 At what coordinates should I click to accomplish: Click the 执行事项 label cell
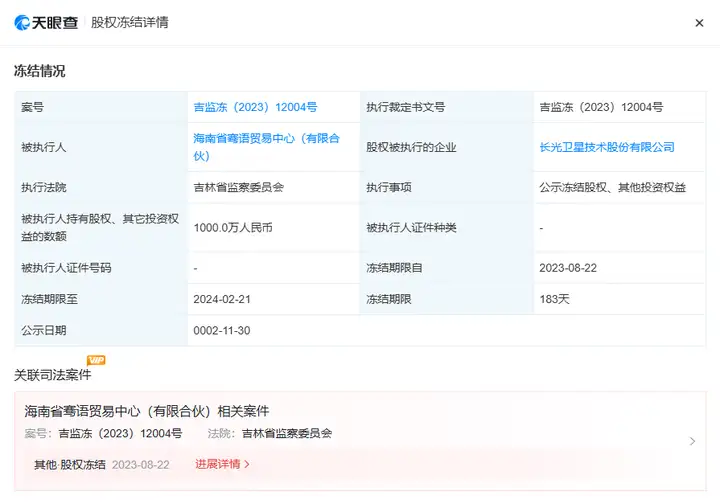point(447,187)
